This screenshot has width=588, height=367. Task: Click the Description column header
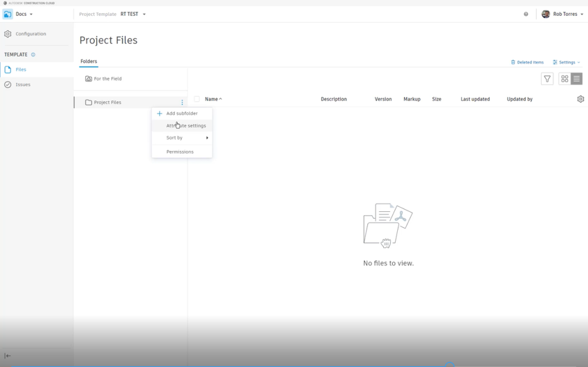pyautogui.click(x=333, y=99)
